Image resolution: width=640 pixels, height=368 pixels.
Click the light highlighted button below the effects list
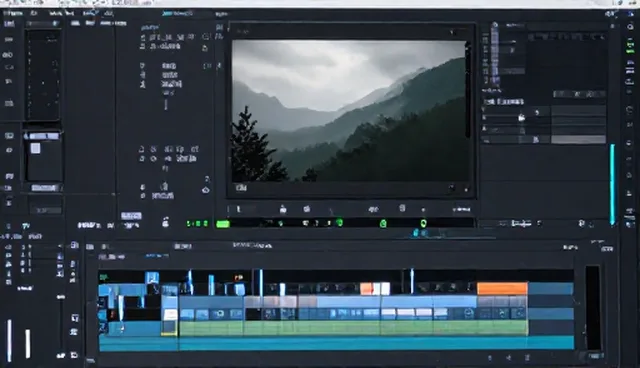pyautogui.click(x=131, y=216)
